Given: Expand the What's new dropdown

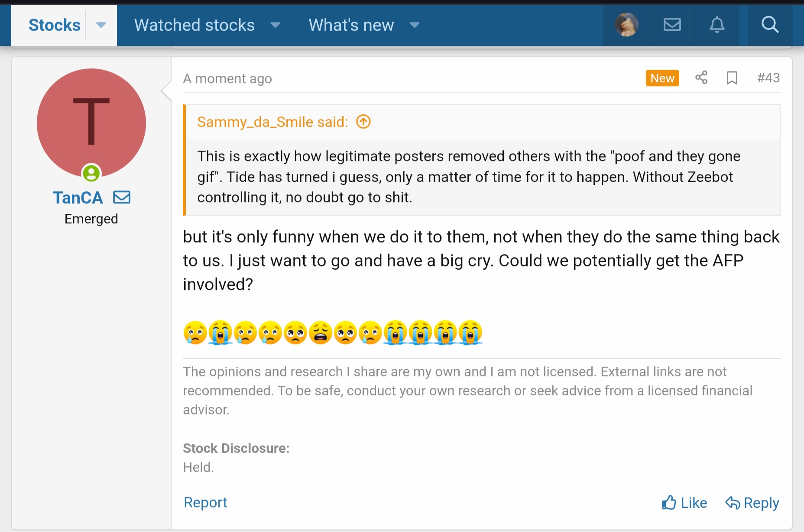Looking at the screenshot, I should (x=414, y=25).
